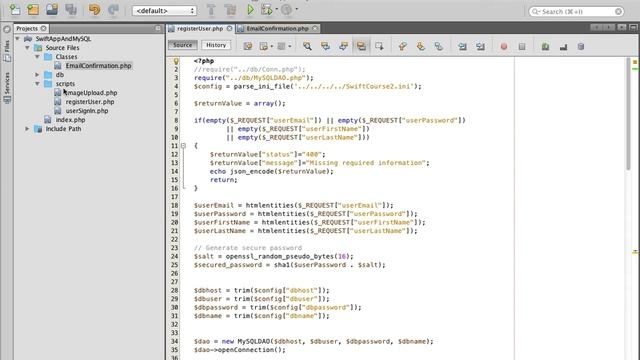Collapse the scripts folder

point(37,84)
